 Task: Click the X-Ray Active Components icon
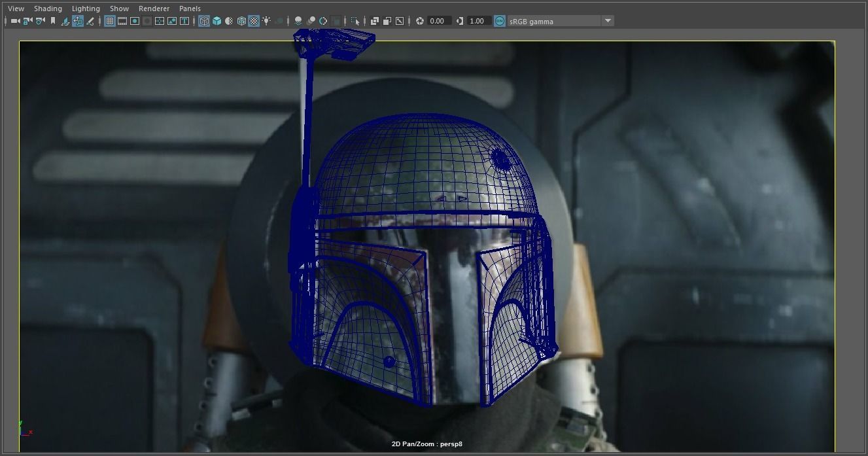click(387, 21)
